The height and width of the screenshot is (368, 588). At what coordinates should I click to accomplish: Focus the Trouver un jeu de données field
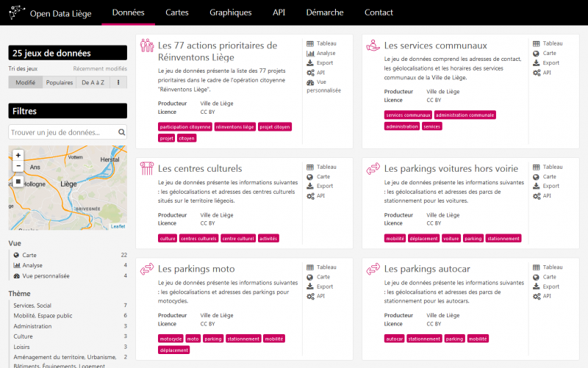click(68, 132)
